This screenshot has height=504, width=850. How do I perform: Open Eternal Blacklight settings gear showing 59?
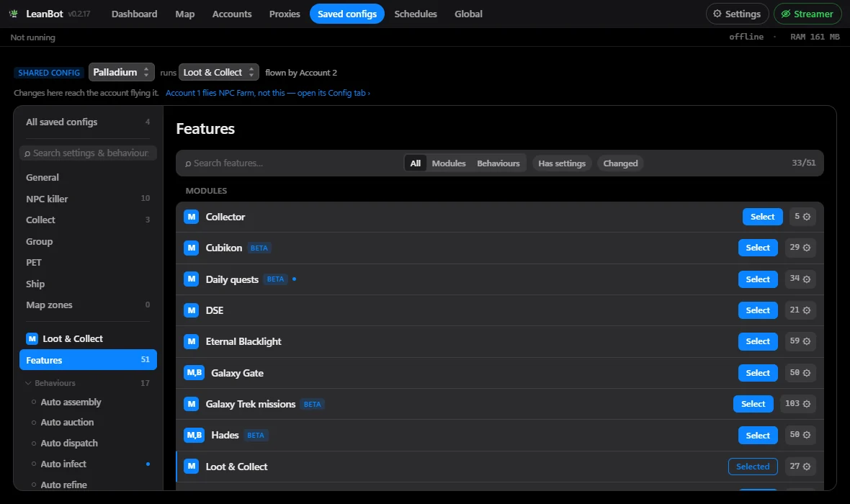[800, 341]
